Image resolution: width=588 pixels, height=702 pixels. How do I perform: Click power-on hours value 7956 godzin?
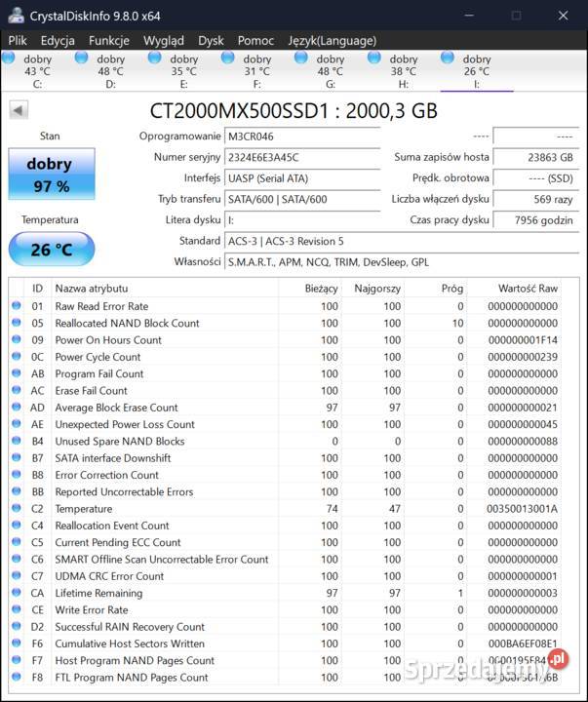[x=536, y=220]
